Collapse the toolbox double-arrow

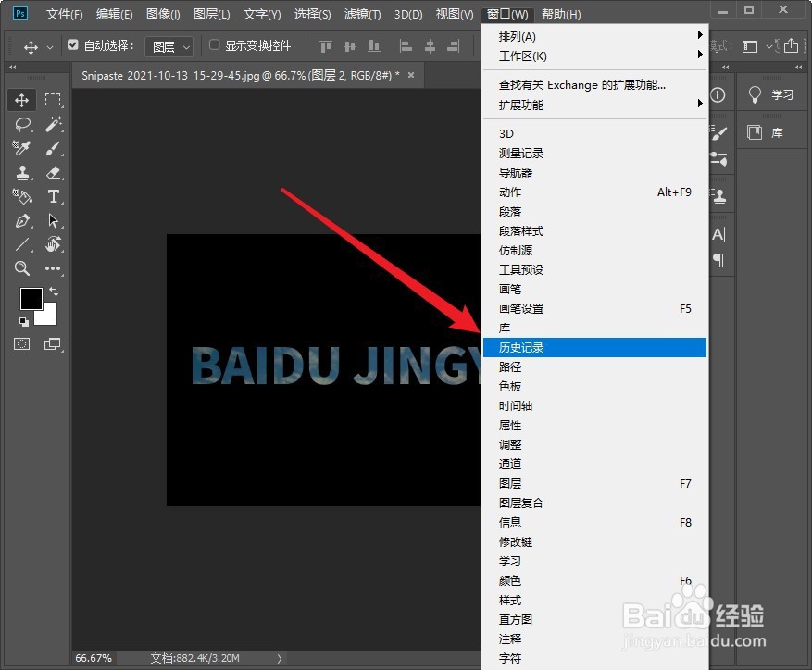[12, 67]
